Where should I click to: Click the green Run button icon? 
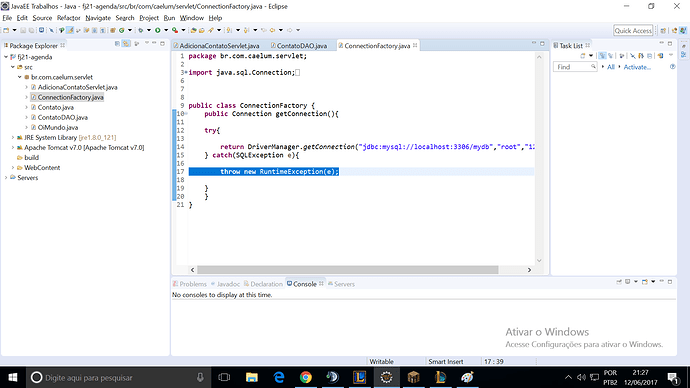[x=157, y=30]
